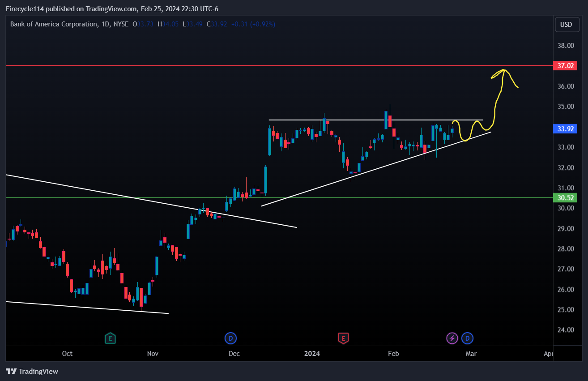Click the 38.00 price scale value
This screenshot has height=381, width=588.
tap(566, 46)
